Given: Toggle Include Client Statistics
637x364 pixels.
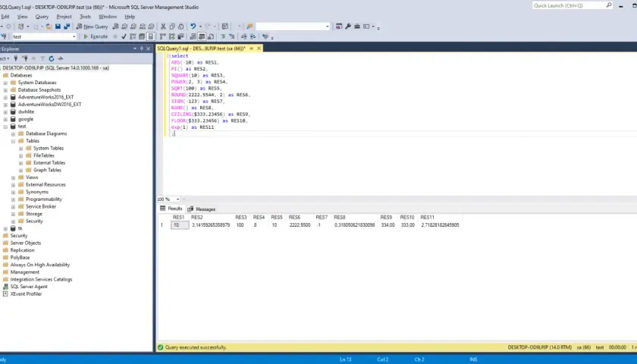Looking at the screenshot, I should pos(180,36).
